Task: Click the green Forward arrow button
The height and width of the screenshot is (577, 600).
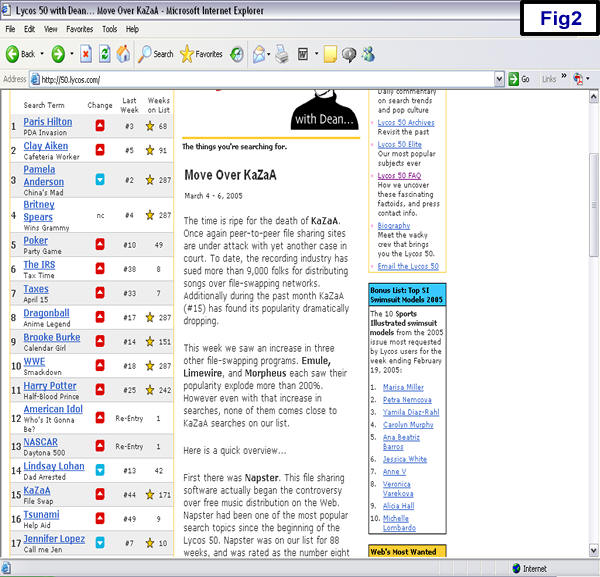Action: pos(58,54)
